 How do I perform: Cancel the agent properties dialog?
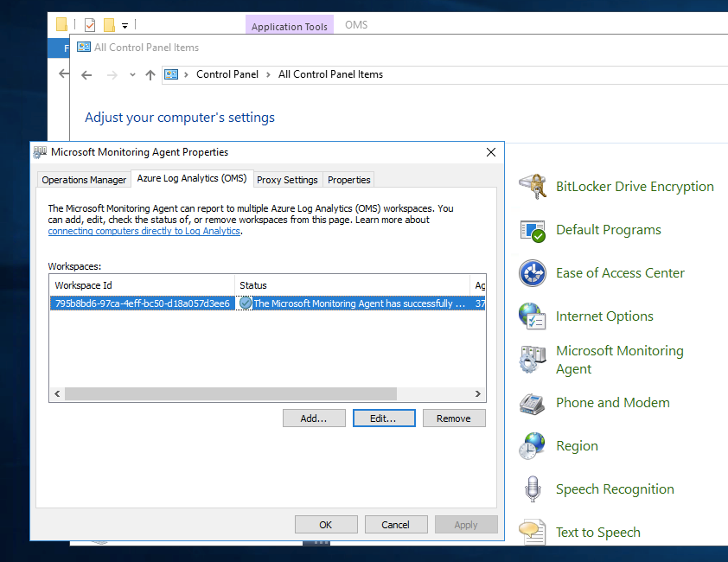(396, 524)
